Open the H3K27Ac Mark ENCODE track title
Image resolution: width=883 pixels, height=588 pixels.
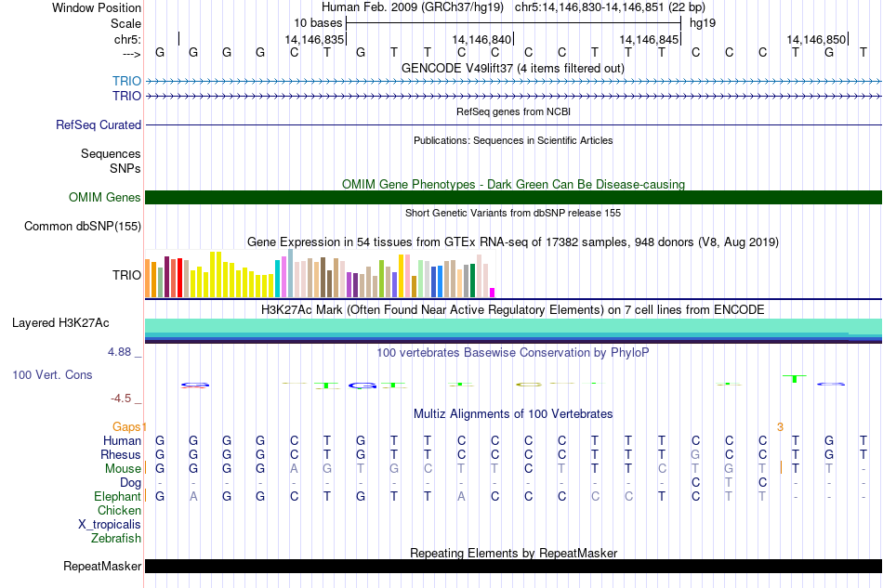513,310
